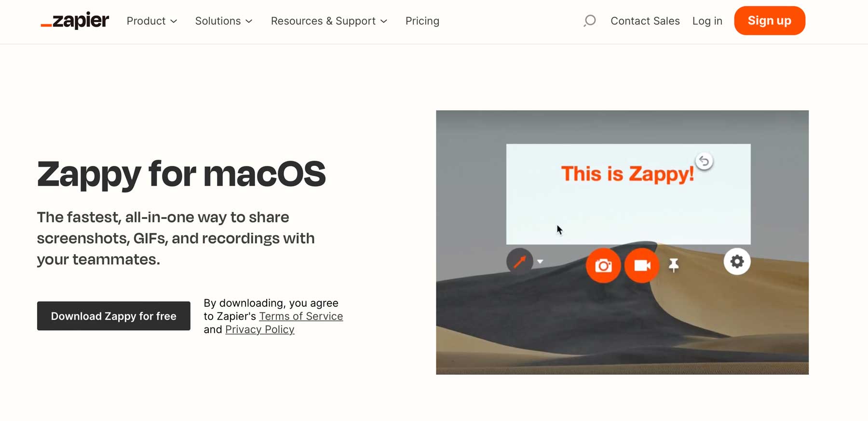868x421 pixels.
Task: Click the undo arrow icon in the Zappy preview
Action: 704,161
